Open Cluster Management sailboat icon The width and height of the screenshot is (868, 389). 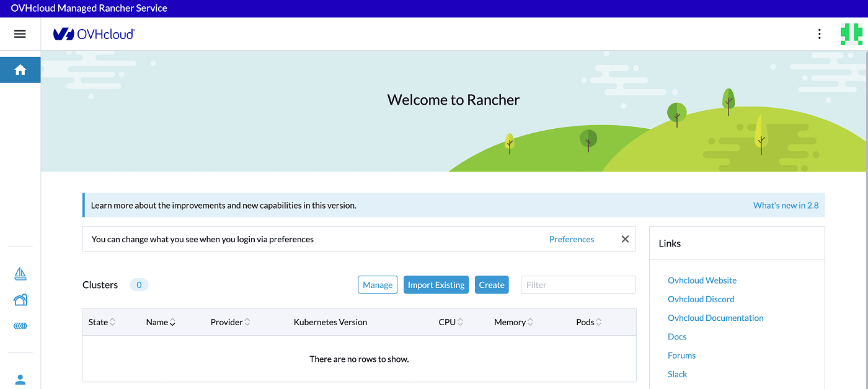click(x=20, y=273)
